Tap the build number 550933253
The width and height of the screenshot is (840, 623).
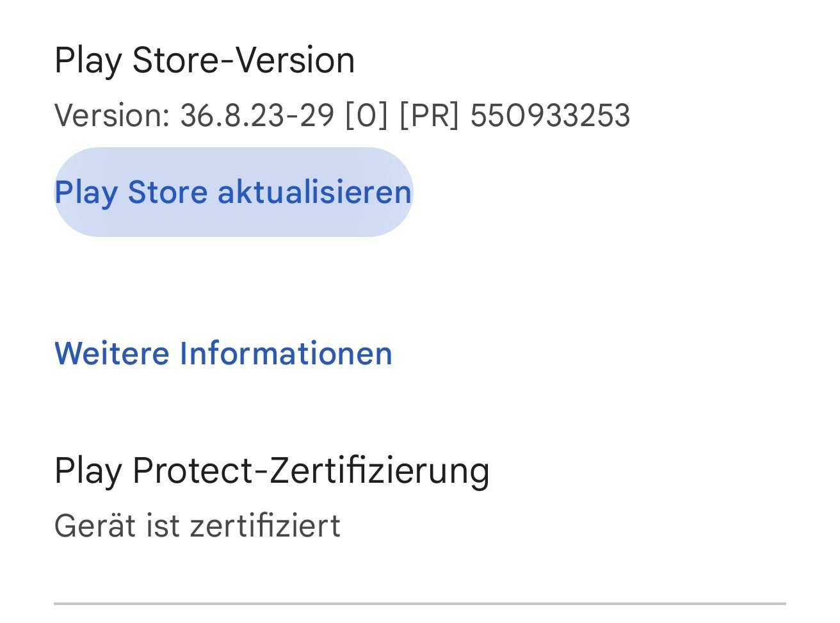pyautogui.click(x=550, y=116)
